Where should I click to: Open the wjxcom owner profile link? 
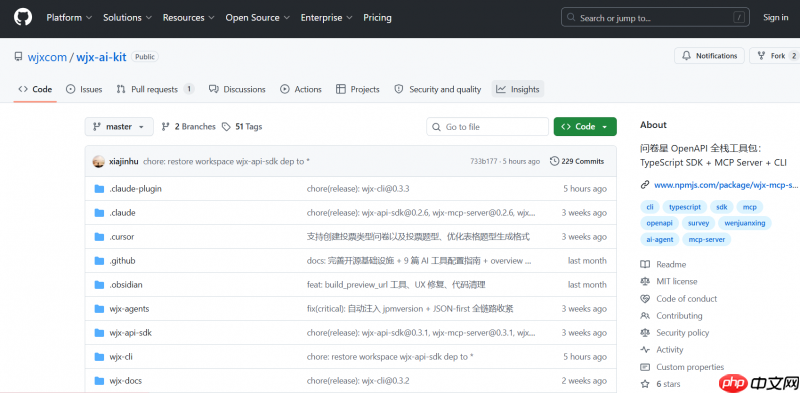click(47, 57)
